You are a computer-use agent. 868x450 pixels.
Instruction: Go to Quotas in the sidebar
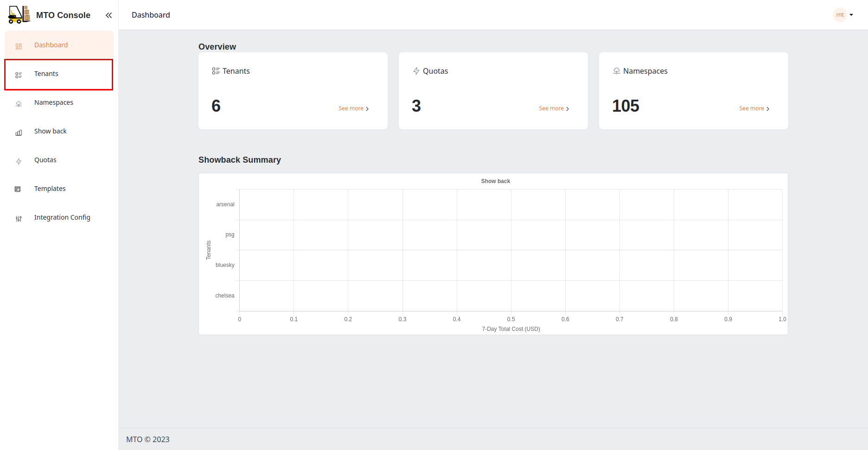click(45, 160)
